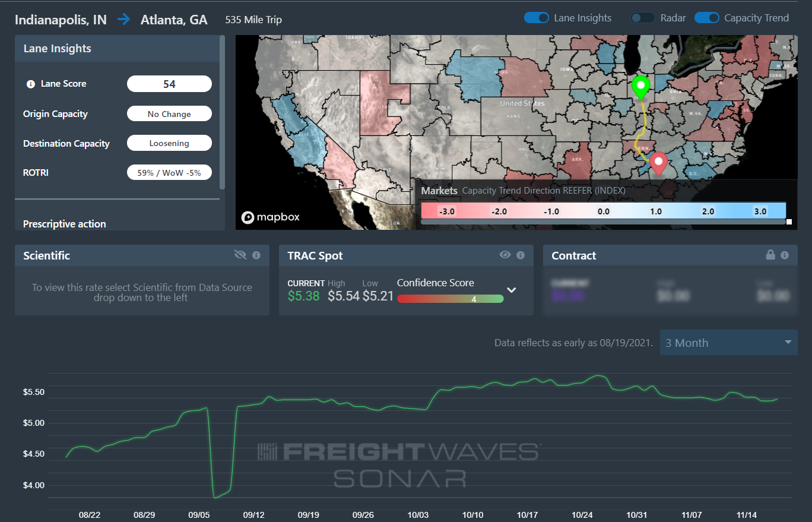Screen dimensions: 812x522
Task: Click the 10/24 date label on chart axis
Action: click(x=582, y=514)
